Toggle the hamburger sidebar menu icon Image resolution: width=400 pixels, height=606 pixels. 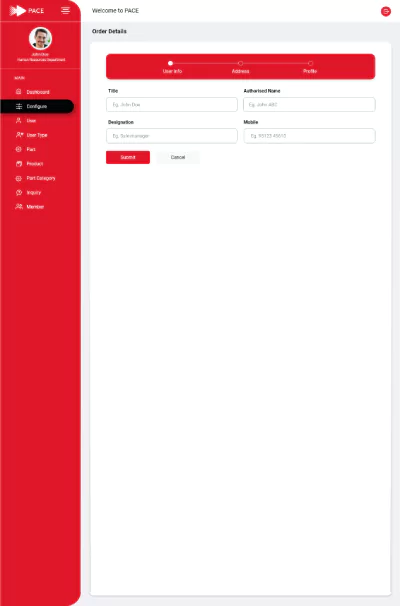pyautogui.click(x=65, y=10)
